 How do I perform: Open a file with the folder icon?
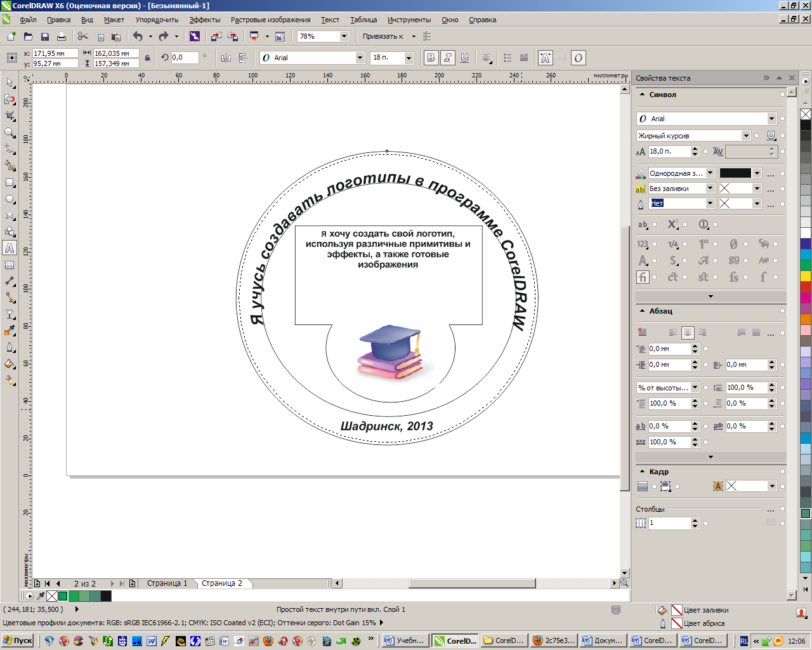[28, 36]
